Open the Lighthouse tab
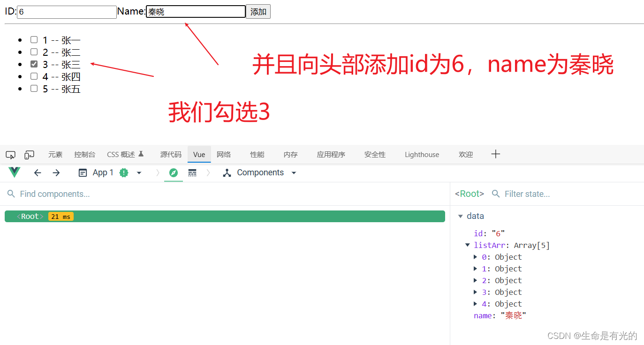Viewport: 644px width, 345px height. 422,155
